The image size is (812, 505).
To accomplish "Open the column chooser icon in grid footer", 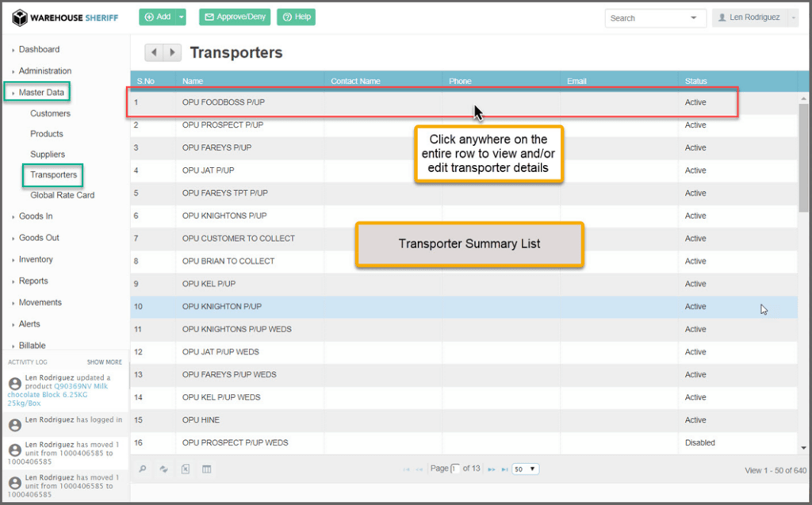I will pos(207,469).
